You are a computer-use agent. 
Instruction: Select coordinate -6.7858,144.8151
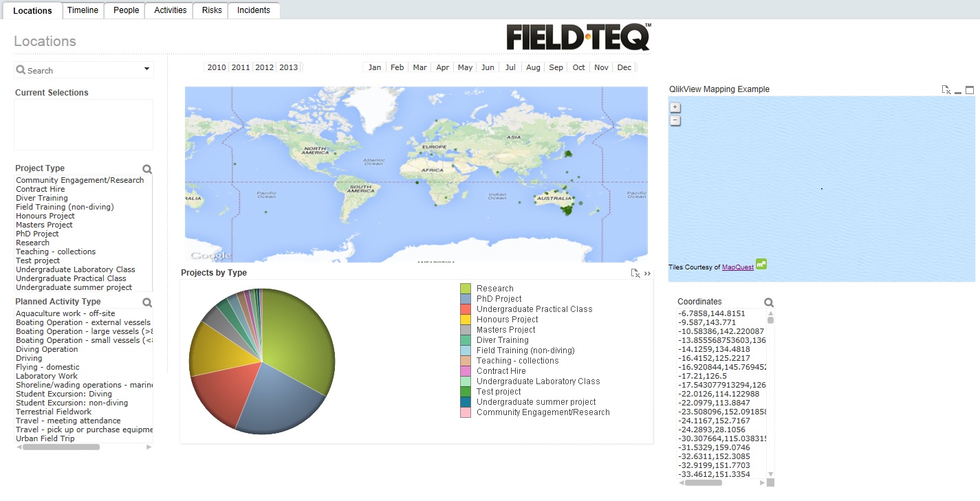712,313
